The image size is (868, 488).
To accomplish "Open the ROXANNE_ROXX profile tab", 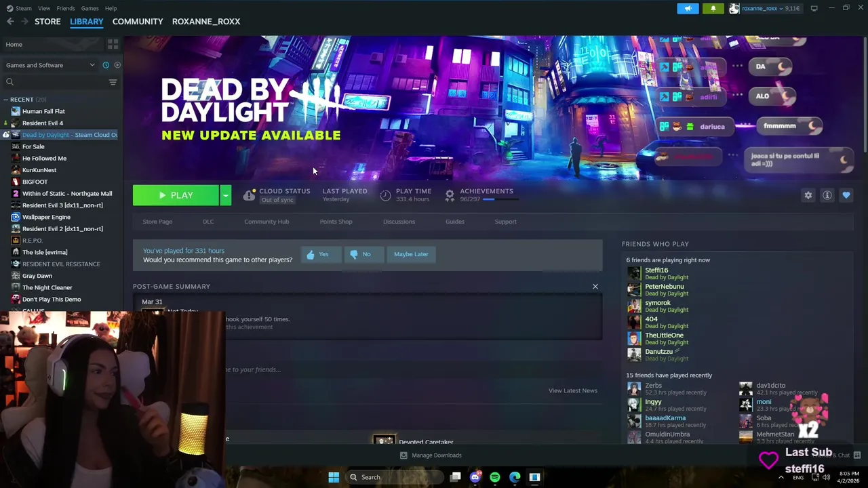I will (206, 22).
